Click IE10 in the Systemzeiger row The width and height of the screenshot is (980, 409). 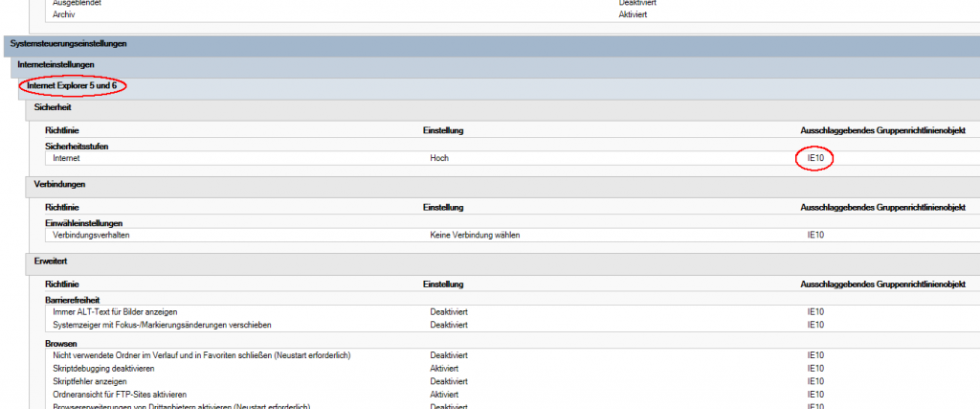(x=815, y=325)
